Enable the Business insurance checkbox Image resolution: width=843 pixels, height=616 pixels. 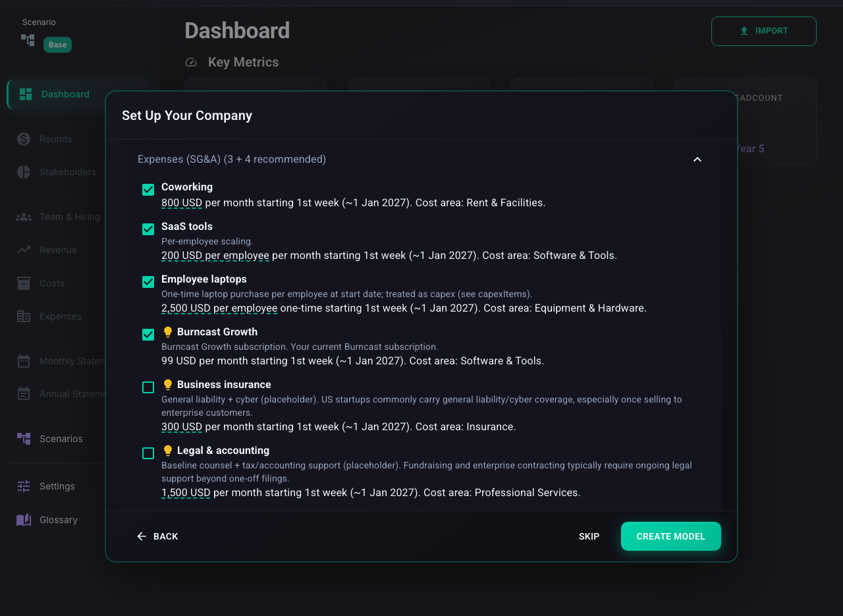coord(148,387)
